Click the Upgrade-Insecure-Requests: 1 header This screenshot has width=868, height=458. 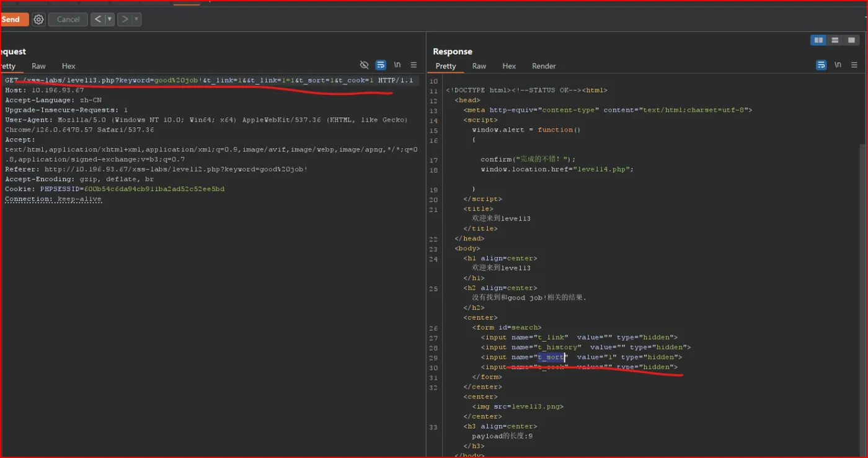[66, 110]
